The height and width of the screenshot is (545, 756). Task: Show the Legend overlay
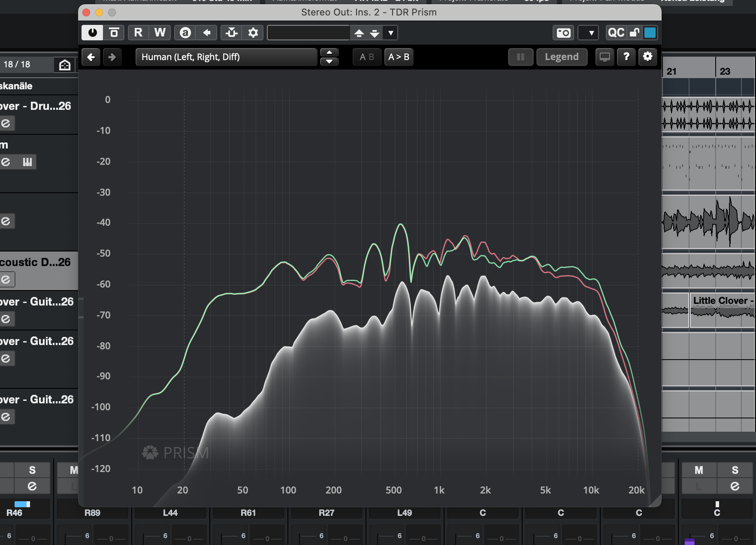coord(562,57)
